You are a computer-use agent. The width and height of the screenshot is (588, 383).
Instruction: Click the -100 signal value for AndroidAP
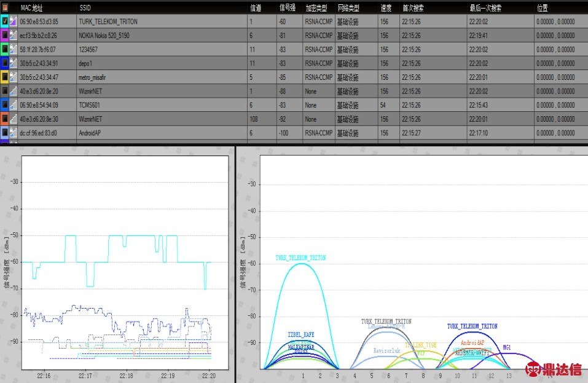pyautogui.click(x=283, y=133)
